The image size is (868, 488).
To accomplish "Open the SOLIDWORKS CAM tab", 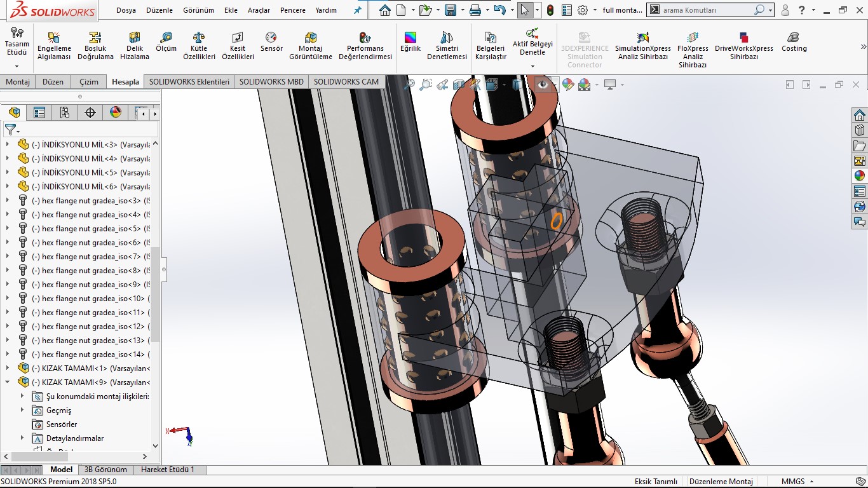I will coord(346,82).
